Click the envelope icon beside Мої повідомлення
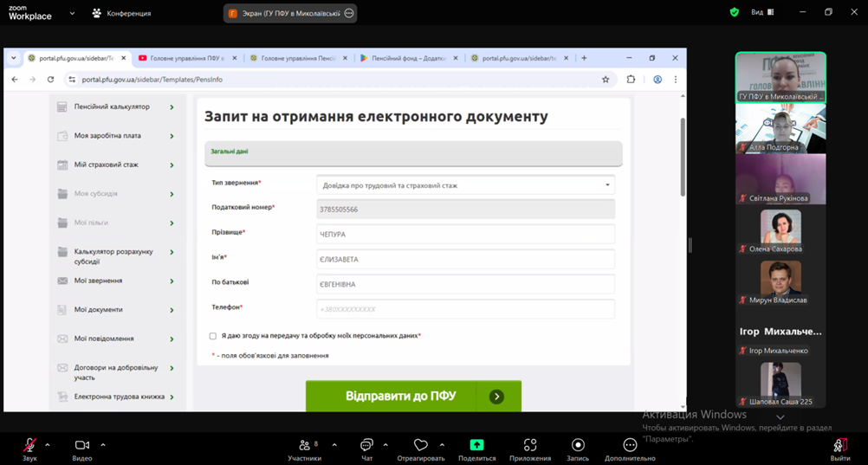This screenshot has width=868, height=465. [x=62, y=339]
